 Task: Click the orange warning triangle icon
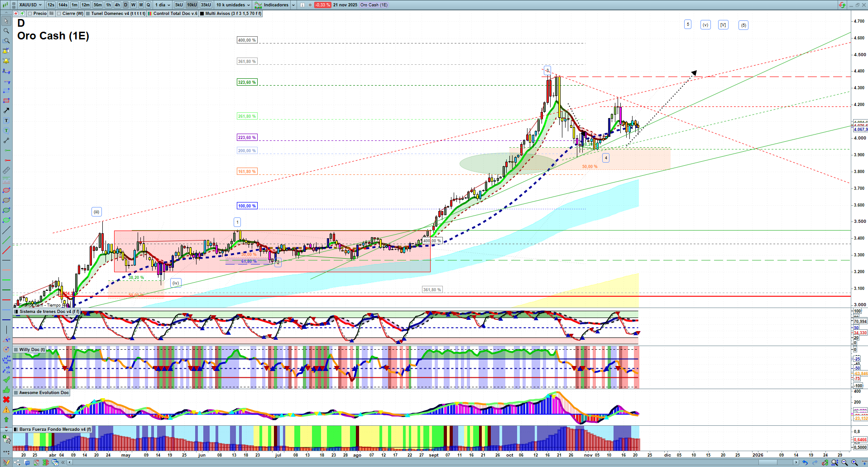(6, 409)
